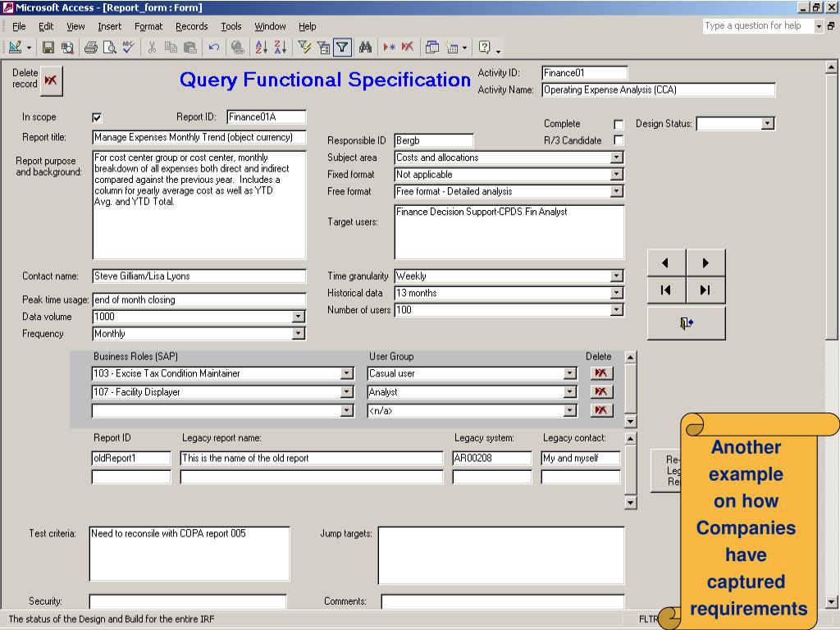
Task: Expand the Analyst User Group dropdown
Action: click(x=570, y=392)
